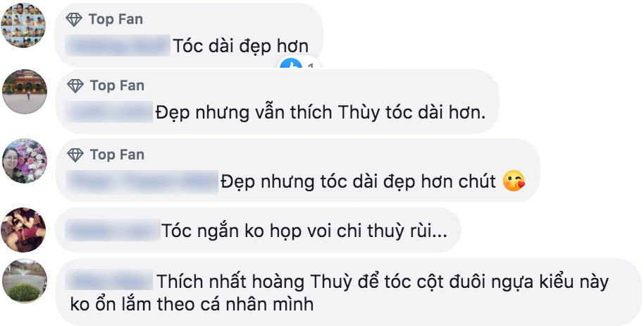Open the like reaction icon under first comment
Screen dimensions: 644x326
(x=291, y=64)
